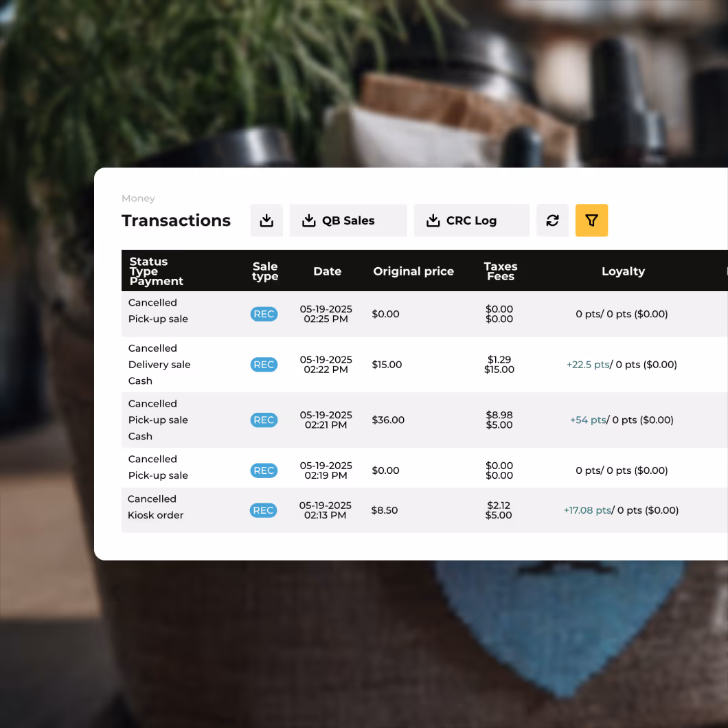Download the CRC Log
Image resolution: width=728 pixels, height=728 pixels.
coord(471,220)
